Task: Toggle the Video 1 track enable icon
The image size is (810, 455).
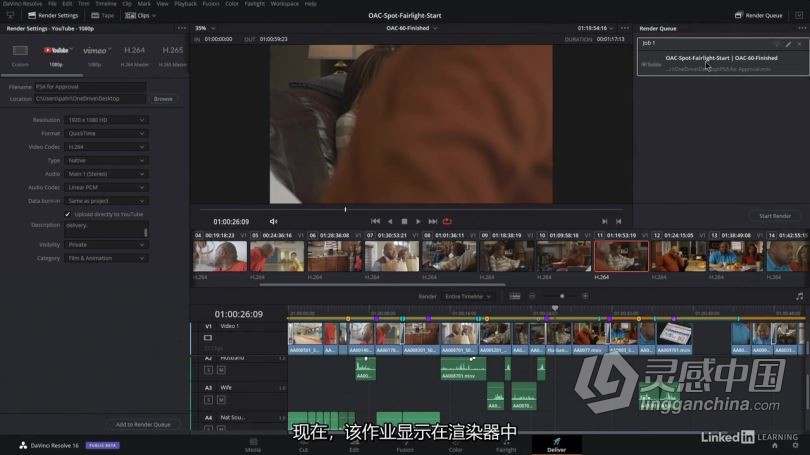Action: [x=208, y=338]
